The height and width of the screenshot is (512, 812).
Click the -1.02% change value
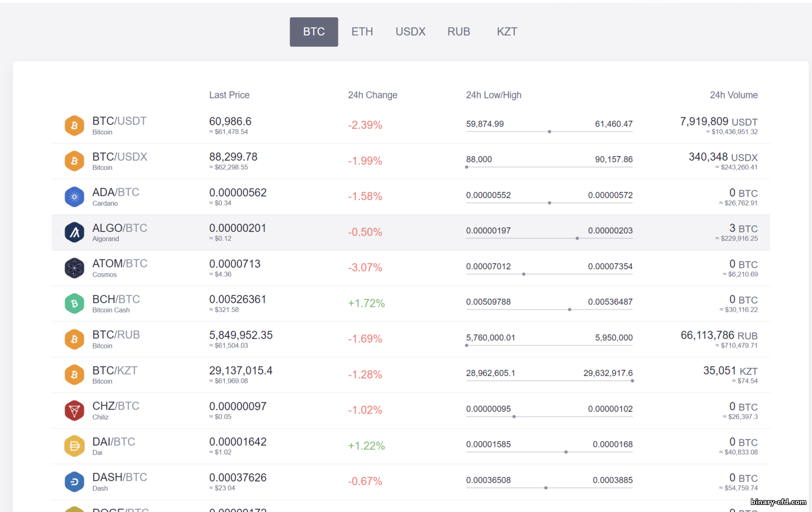click(x=365, y=410)
